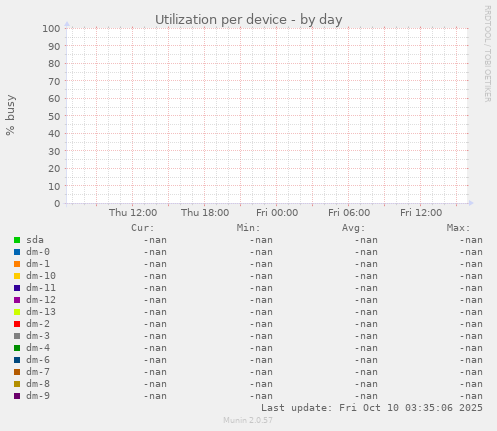This screenshot has width=497, height=431.
Task: Click the dm-9 Max -nan value
Action: [x=471, y=396]
